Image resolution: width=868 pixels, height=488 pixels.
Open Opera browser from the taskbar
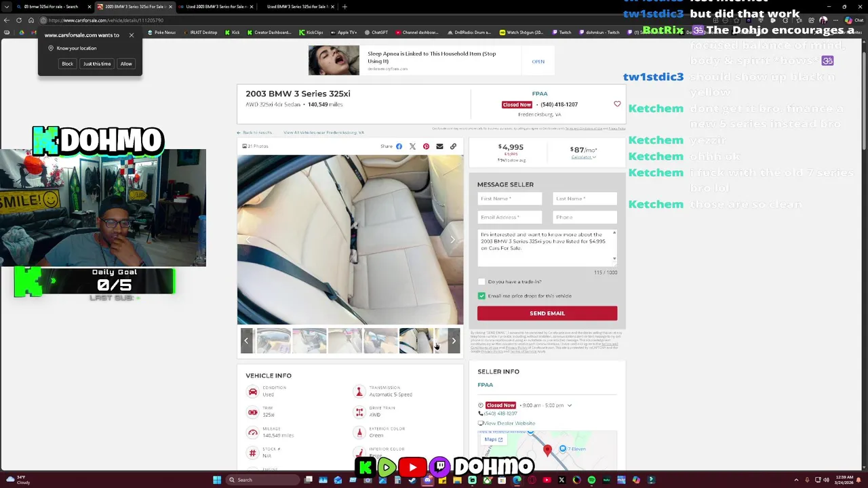coord(532,480)
